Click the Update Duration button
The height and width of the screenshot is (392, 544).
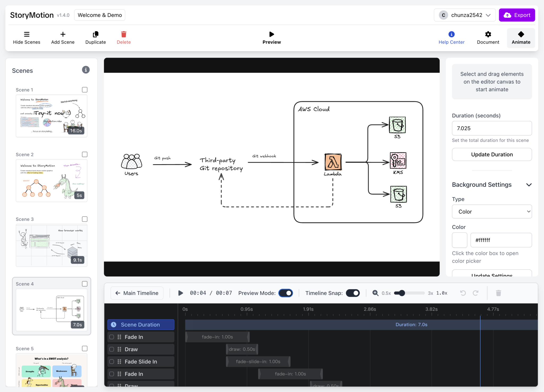[x=492, y=154]
